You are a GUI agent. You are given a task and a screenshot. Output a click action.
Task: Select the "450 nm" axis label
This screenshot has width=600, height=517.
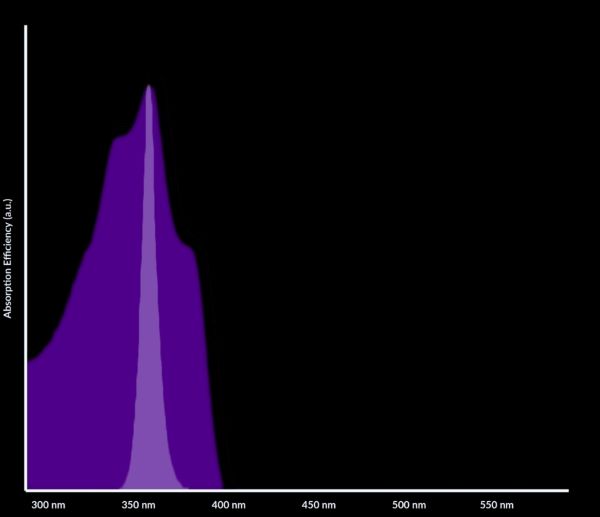tap(318, 505)
